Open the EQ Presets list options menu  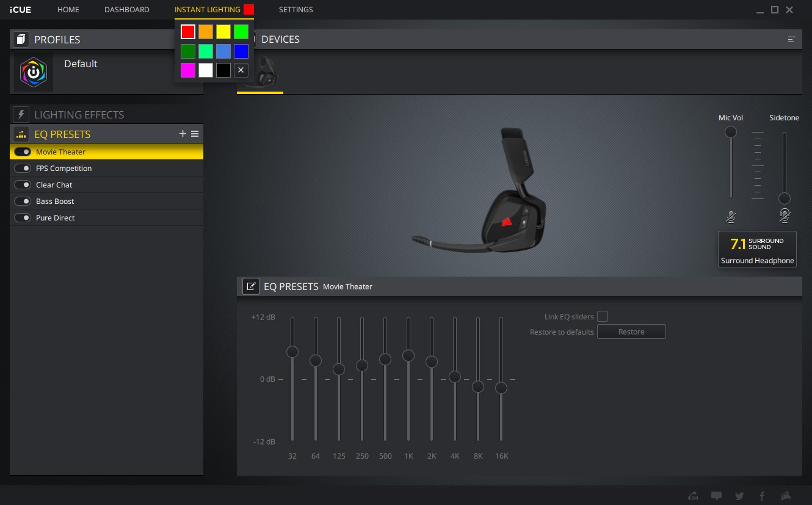click(195, 134)
